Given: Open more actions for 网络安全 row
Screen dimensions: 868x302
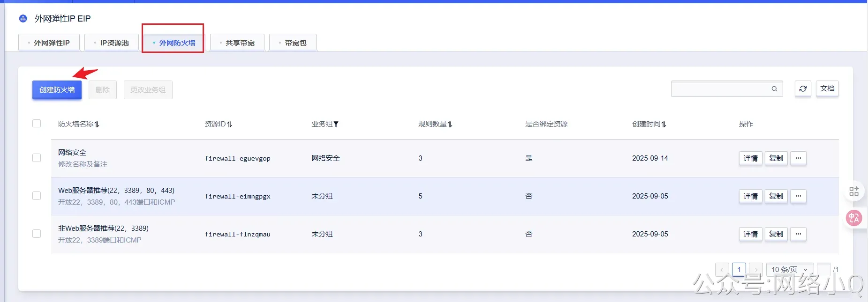Looking at the screenshot, I should pos(798,158).
